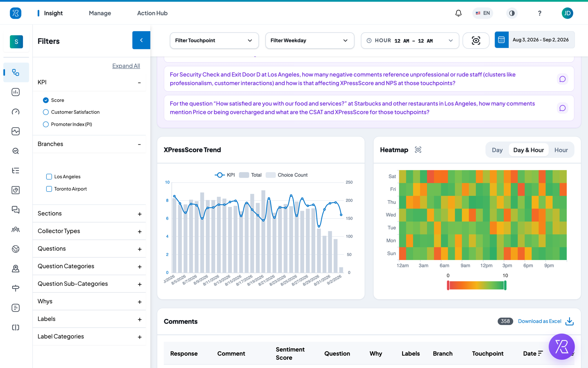Switch heatmap to Hour view
Image resolution: width=588 pixels, height=368 pixels.
click(561, 150)
